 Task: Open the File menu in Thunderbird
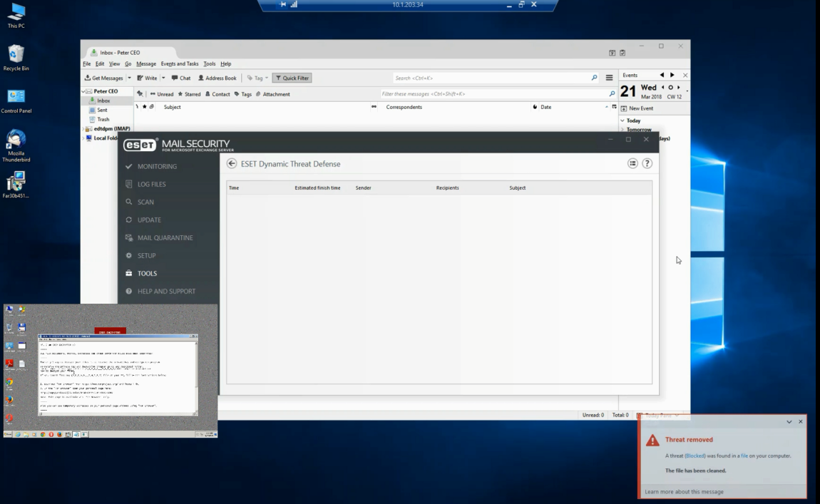87,63
